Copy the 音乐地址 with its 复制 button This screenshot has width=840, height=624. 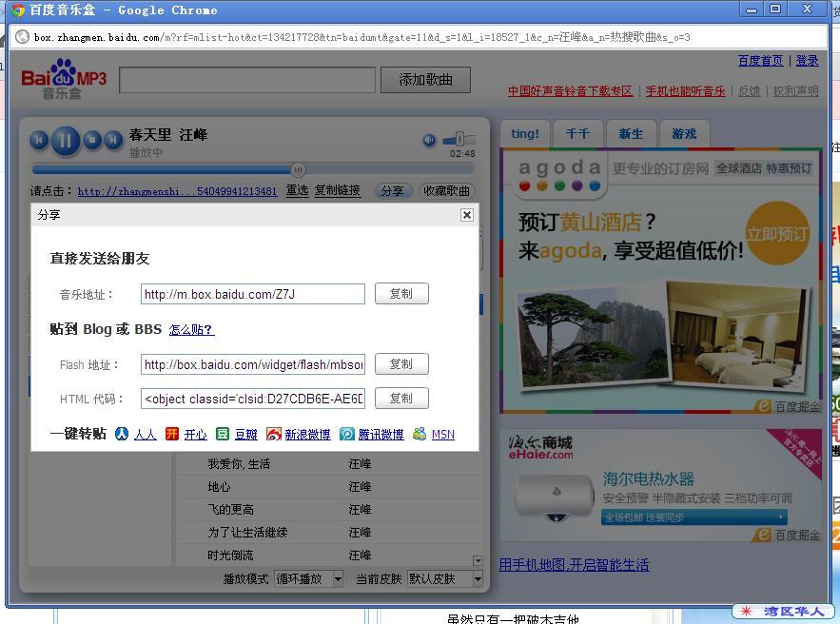(x=401, y=294)
